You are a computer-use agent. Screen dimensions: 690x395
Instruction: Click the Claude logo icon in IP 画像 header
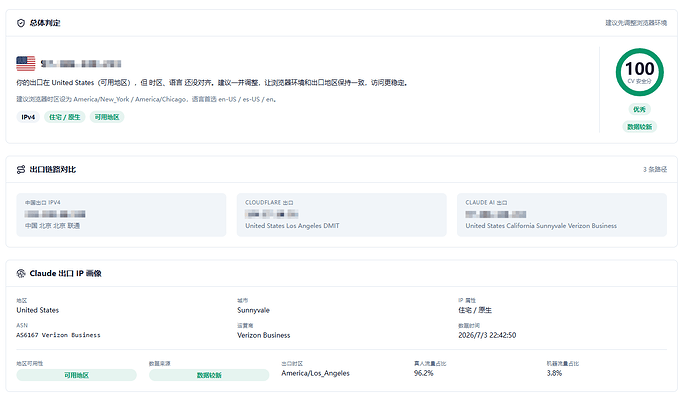21,273
